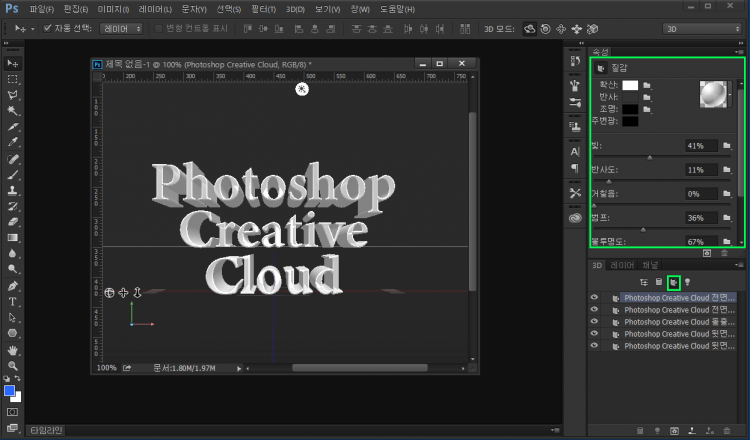750x440 pixels.
Task: Hide the first Photoshop Creative Cloud material
Action: point(594,298)
